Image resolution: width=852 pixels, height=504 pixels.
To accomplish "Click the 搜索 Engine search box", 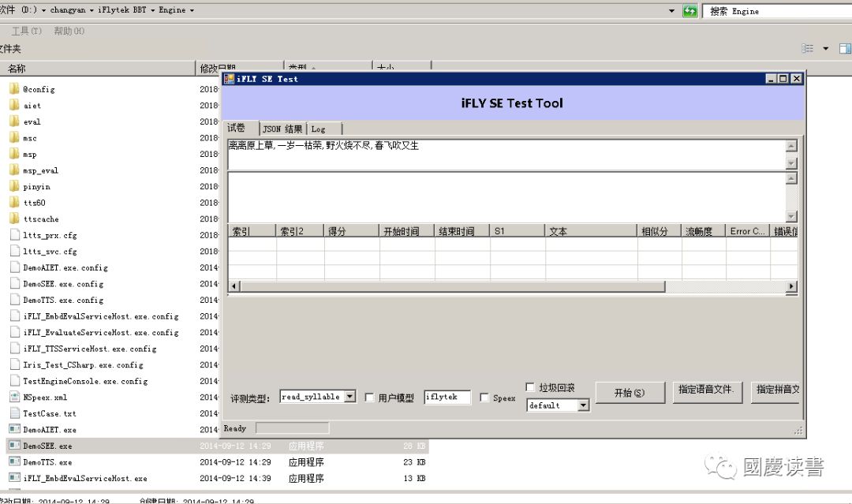I will 779,11.
